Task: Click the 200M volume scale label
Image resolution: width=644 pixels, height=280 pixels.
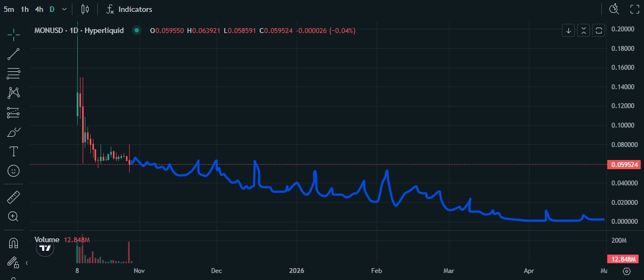Action: (x=619, y=240)
